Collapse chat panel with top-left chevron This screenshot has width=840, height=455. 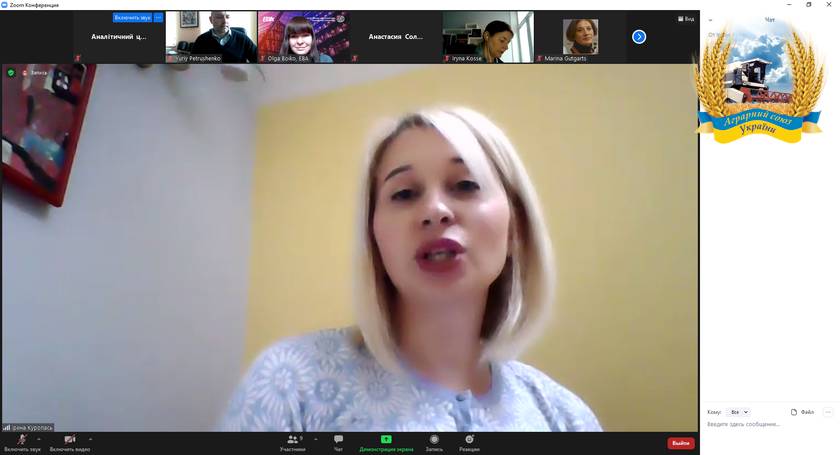pos(710,20)
